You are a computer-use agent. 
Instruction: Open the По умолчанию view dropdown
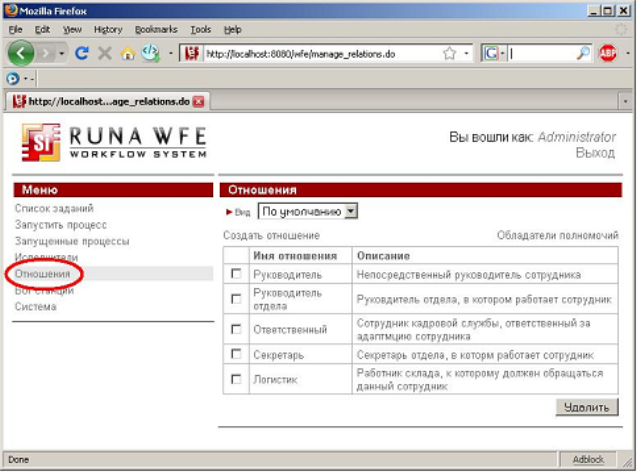(x=307, y=212)
